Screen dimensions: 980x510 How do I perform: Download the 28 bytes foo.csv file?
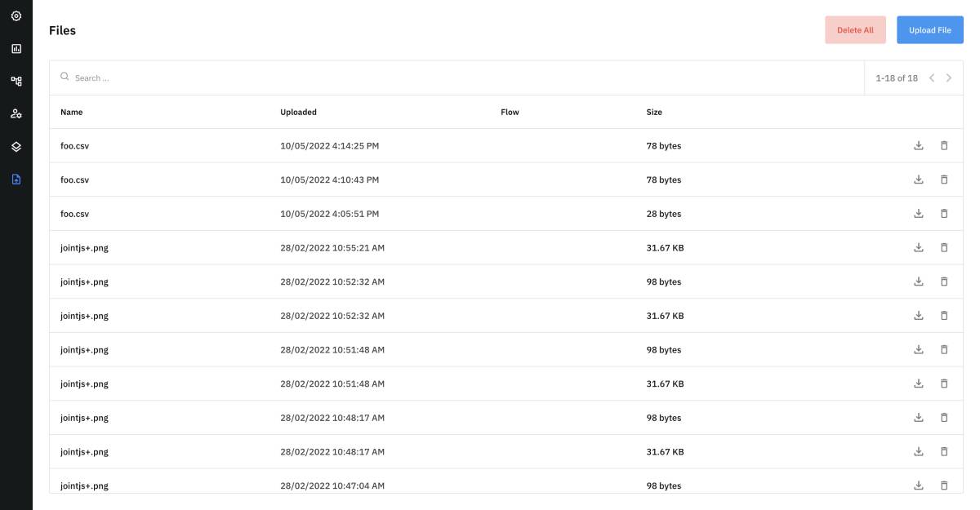tap(919, 214)
